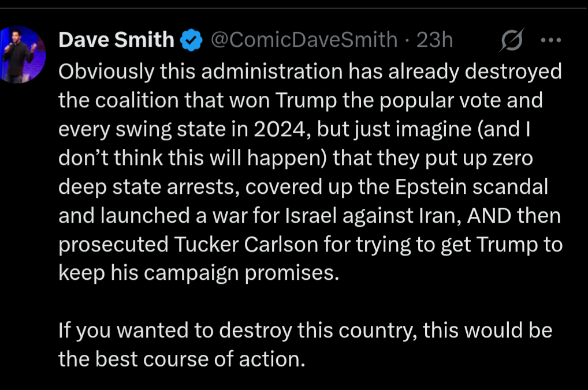Click the display name Dave Smith
Viewport: 588px width, 390px height.
click(x=117, y=40)
